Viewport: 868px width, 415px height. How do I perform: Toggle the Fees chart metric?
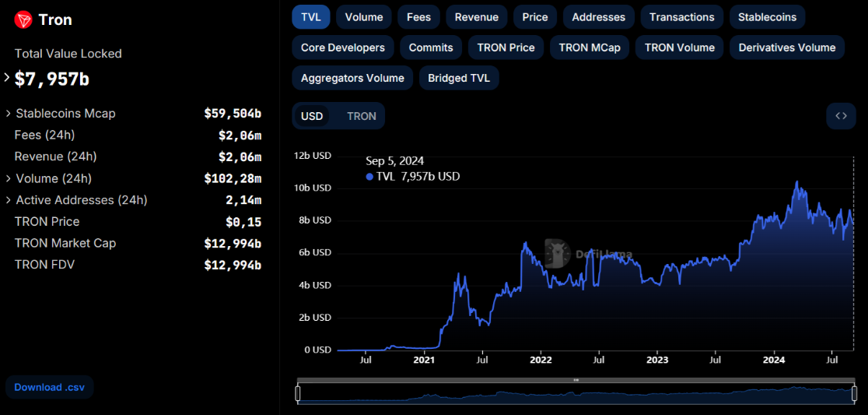point(418,17)
